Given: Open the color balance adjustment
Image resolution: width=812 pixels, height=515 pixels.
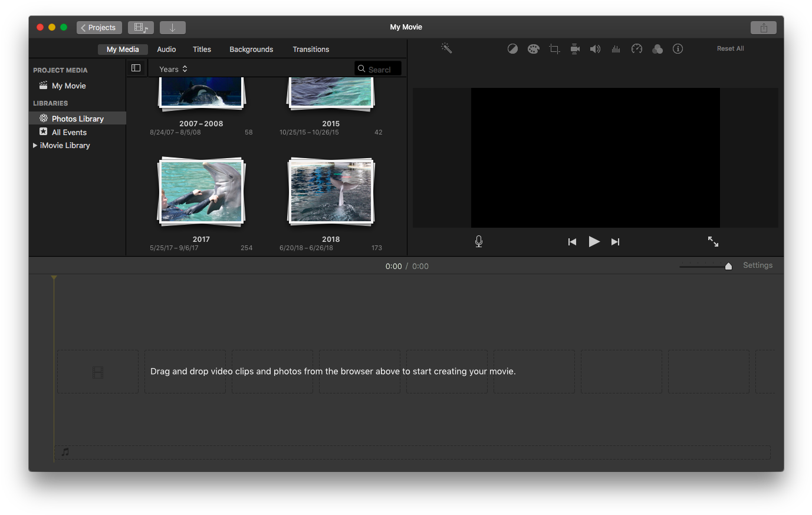Looking at the screenshot, I should pyautogui.click(x=512, y=49).
